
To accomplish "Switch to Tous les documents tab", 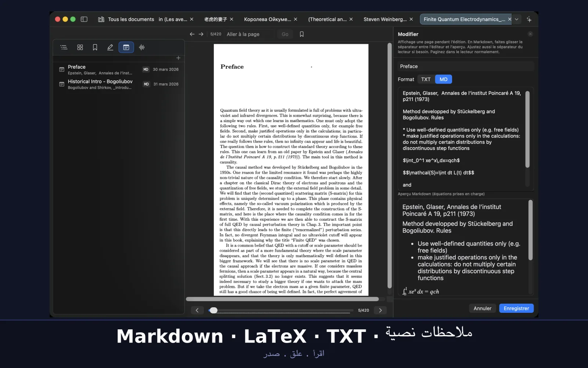I will tap(131, 19).
